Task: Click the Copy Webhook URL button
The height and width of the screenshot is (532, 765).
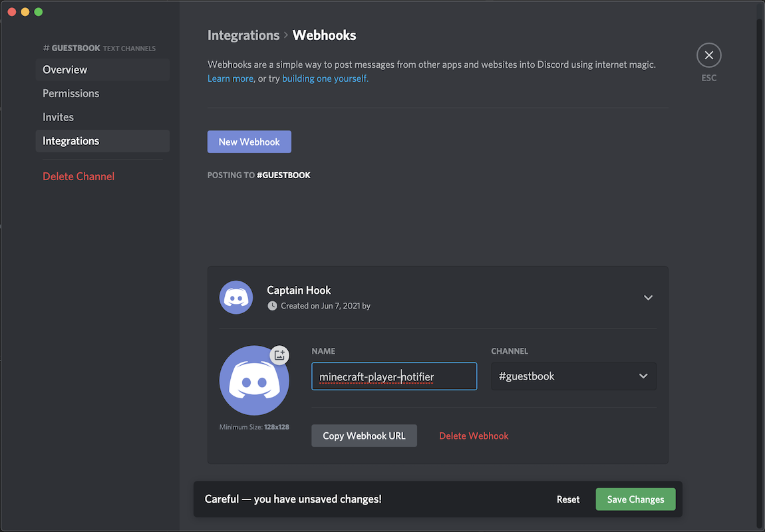Action: pos(364,436)
